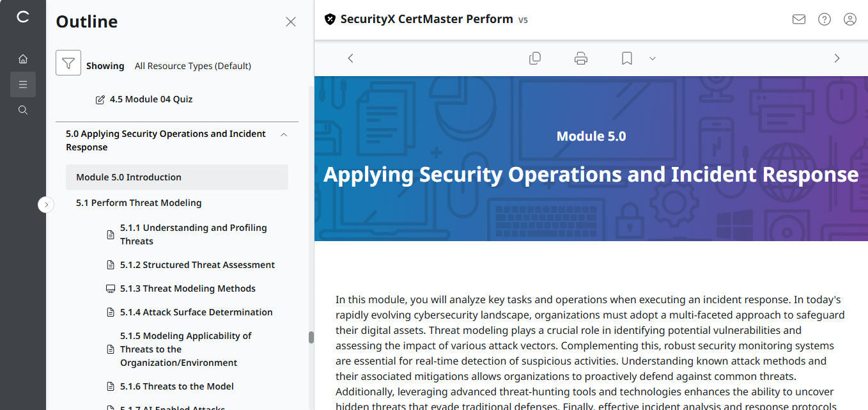868x410 pixels.
Task: Open search from the left sidebar
Action: click(x=23, y=109)
